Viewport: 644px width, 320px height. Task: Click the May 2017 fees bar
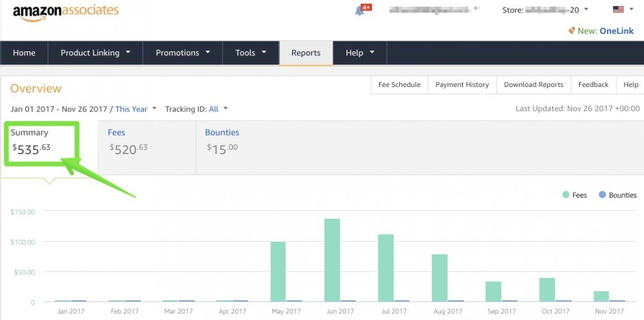click(278, 271)
